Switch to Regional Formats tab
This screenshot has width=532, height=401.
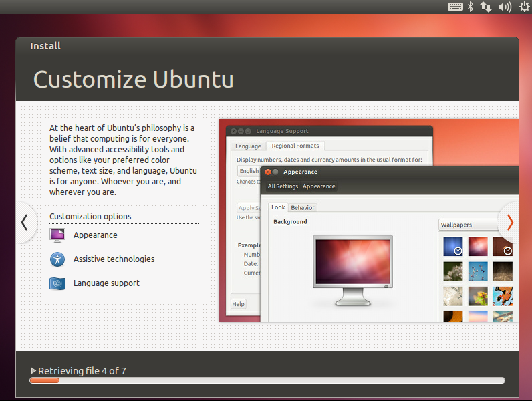point(295,146)
